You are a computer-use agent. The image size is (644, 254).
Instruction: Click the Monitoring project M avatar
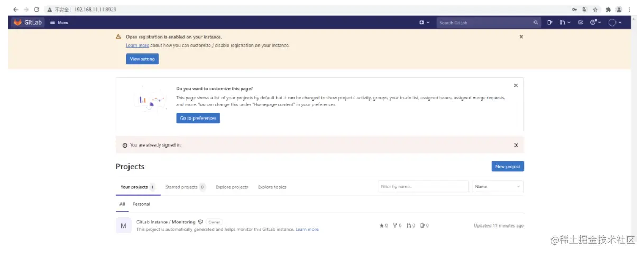click(x=123, y=225)
